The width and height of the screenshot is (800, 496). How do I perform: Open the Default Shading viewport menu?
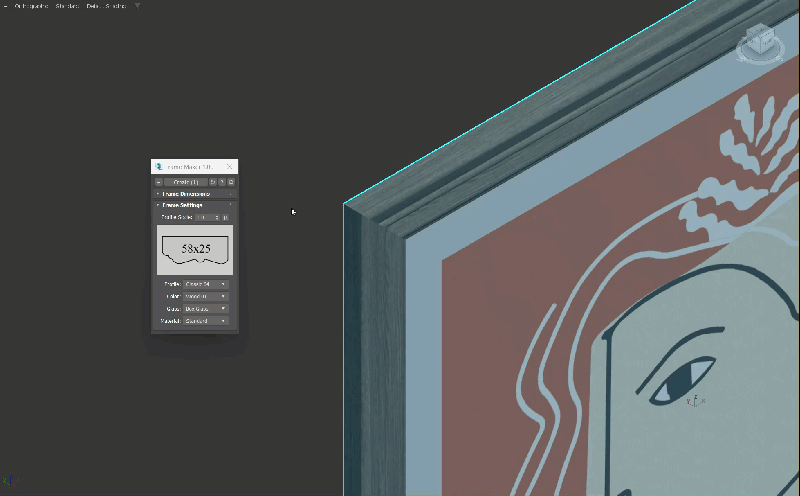point(106,6)
